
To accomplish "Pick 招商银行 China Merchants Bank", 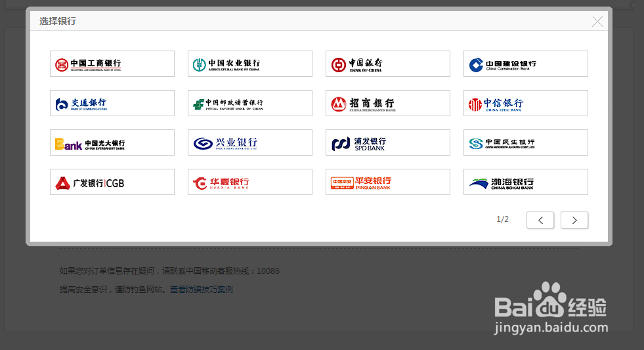I will [x=388, y=103].
